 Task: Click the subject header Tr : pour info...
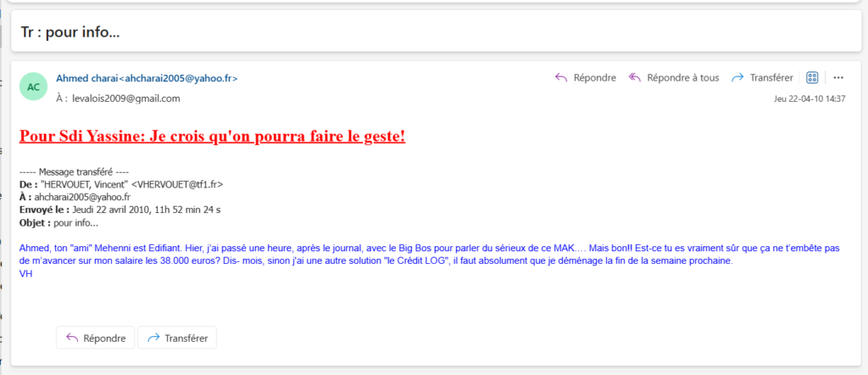(70, 33)
